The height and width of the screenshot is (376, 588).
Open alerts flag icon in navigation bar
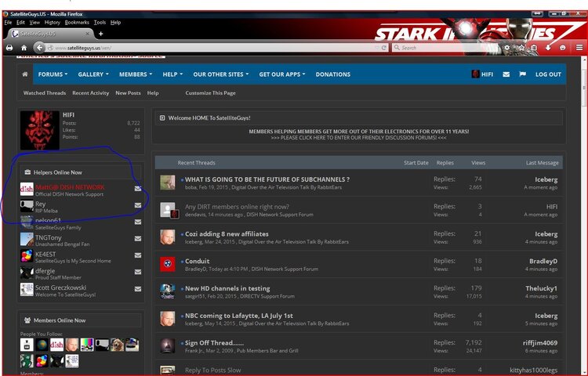[522, 74]
